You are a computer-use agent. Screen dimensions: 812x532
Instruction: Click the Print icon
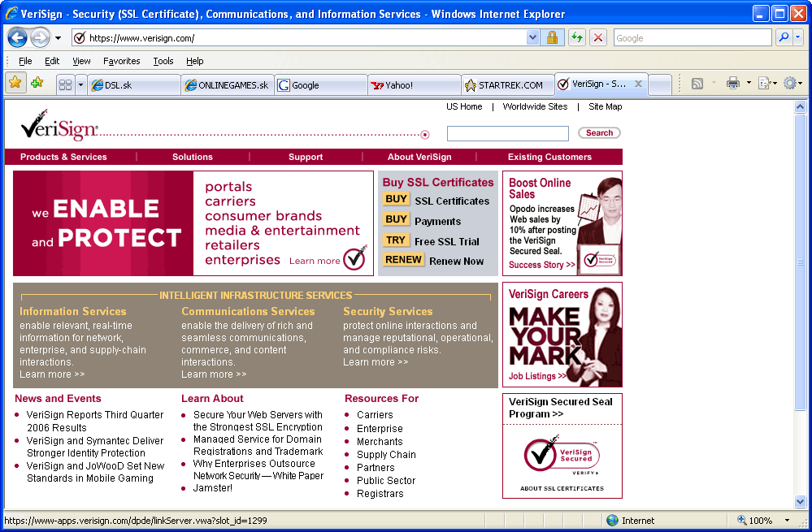tap(733, 83)
